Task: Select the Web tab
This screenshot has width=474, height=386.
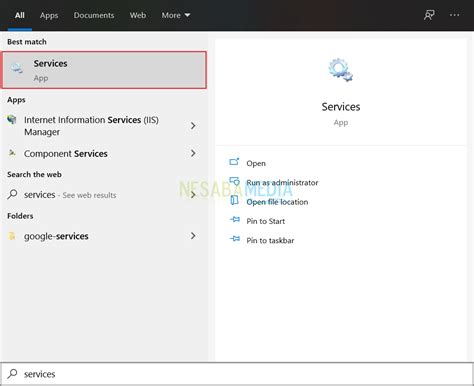Action: (x=138, y=15)
